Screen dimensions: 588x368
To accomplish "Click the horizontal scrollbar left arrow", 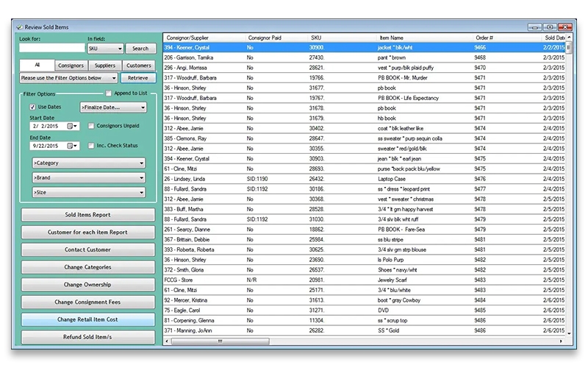I will pyautogui.click(x=168, y=342).
